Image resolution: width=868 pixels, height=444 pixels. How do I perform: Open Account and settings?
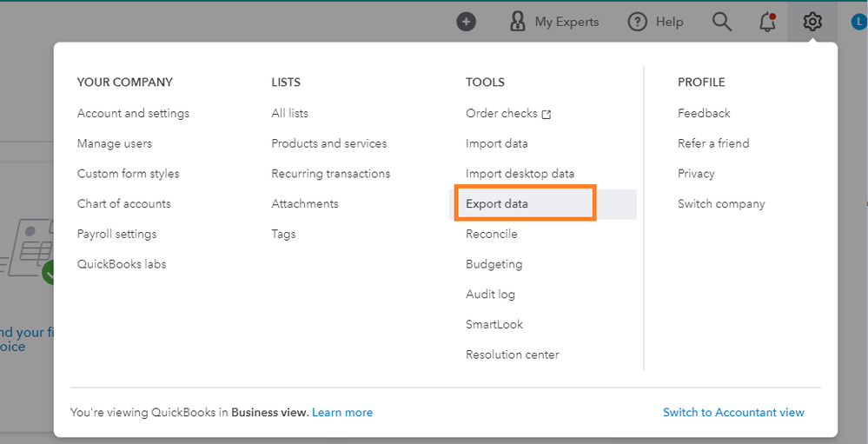134,113
